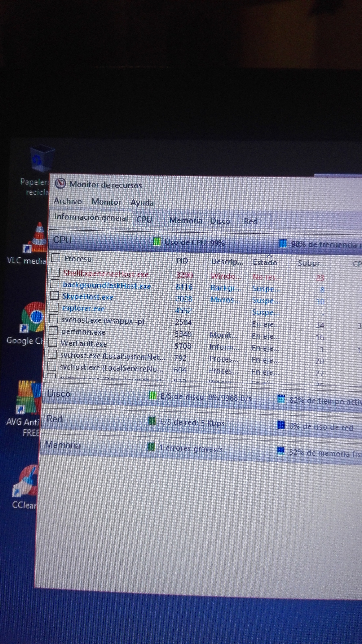
Task: Click PID value 6116
Action: 184,287
